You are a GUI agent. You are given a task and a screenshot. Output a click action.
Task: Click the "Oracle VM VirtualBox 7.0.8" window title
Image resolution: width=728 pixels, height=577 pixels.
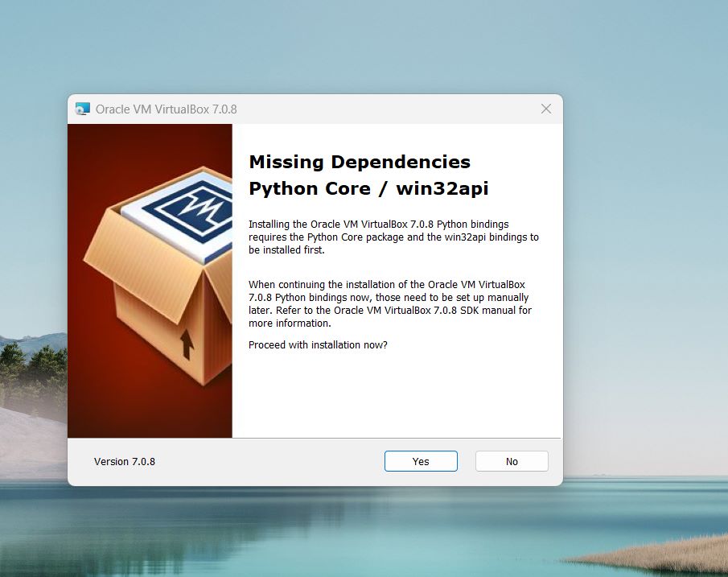coord(166,109)
